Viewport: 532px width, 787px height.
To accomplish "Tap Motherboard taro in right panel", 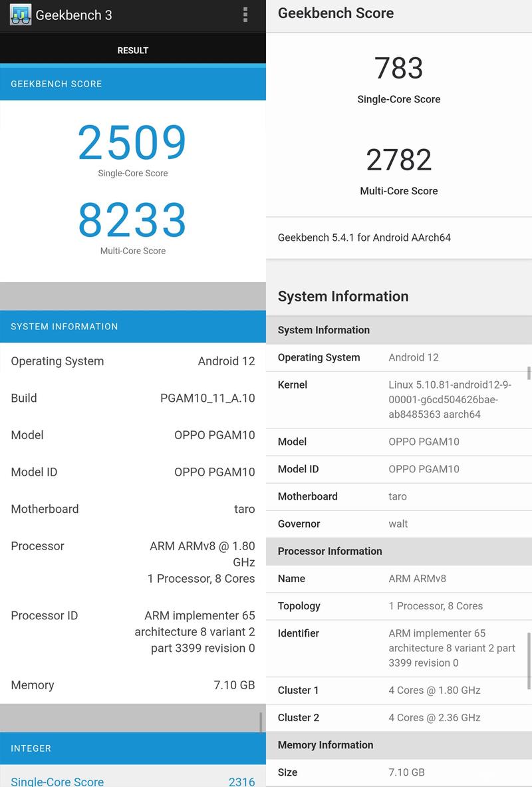I will 399,496.
